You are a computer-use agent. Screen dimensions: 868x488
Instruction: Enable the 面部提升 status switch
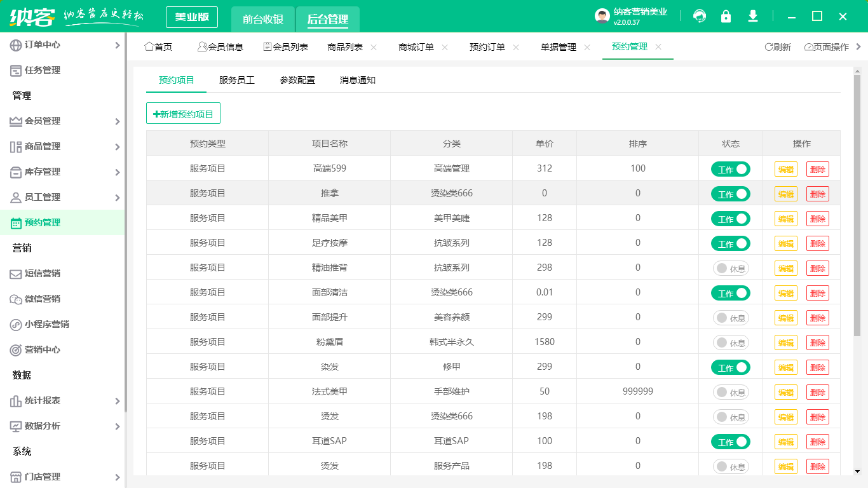click(731, 318)
